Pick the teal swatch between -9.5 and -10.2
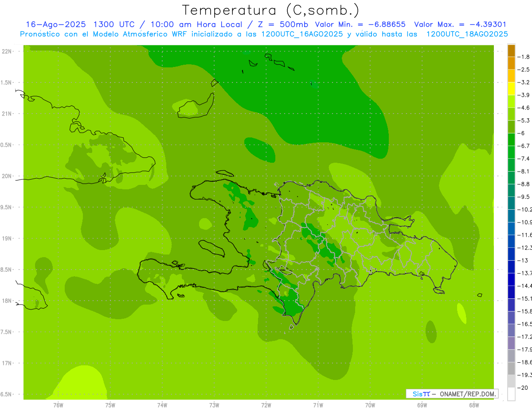This screenshot has width=532, height=411. coord(511,203)
